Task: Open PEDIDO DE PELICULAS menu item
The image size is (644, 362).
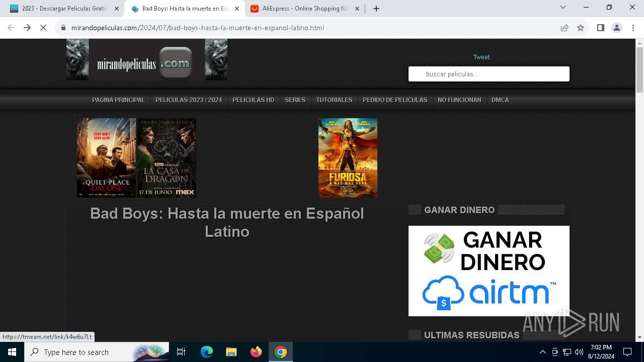Action: point(395,100)
